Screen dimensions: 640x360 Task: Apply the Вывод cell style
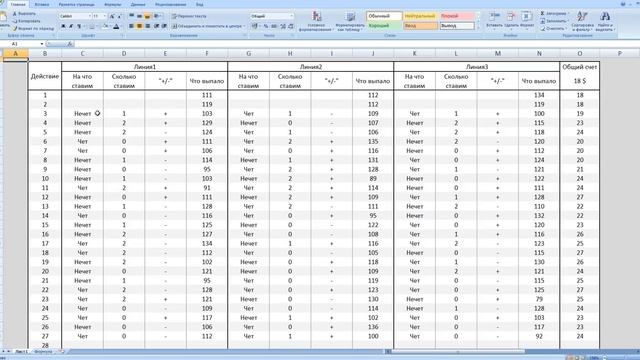click(x=457, y=26)
